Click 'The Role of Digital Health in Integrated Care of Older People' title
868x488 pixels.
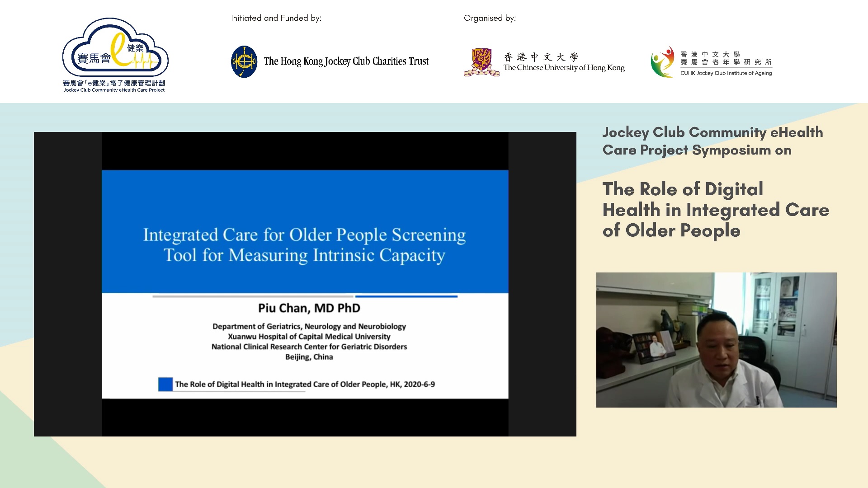[716, 210]
